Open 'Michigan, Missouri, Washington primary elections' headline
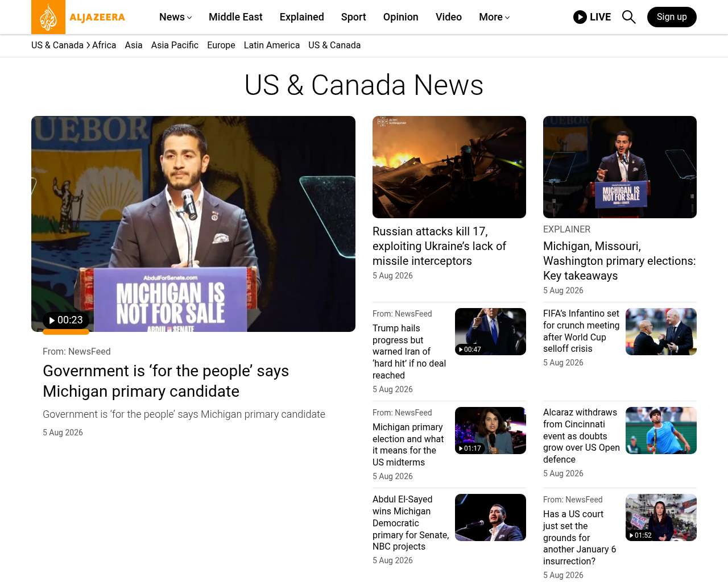The height and width of the screenshot is (582, 728). click(x=619, y=261)
